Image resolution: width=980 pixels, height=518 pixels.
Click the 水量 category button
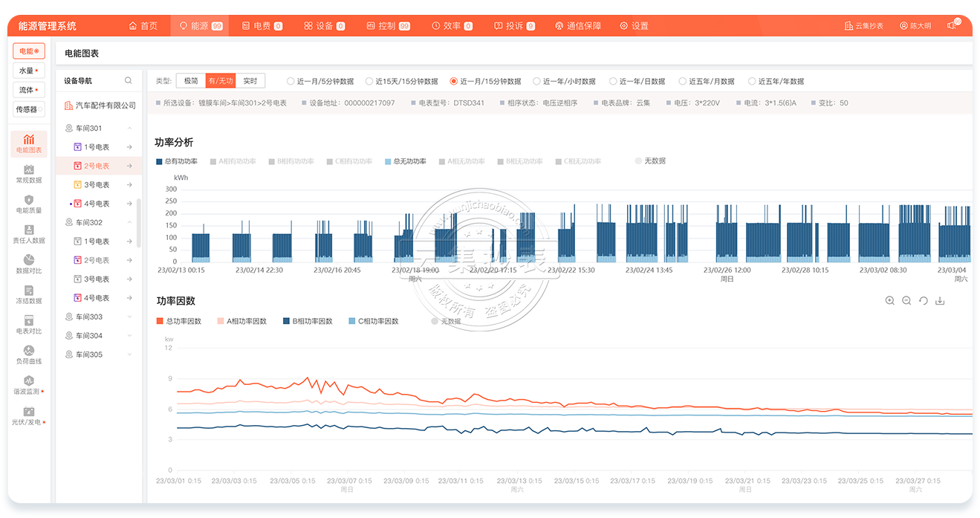click(28, 71)
